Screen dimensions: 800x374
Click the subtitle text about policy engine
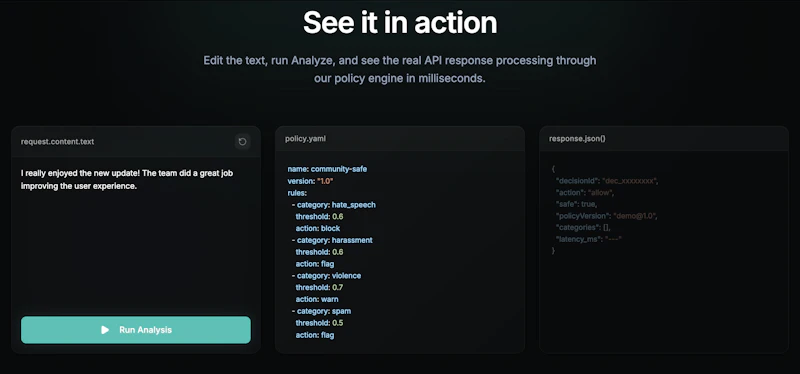pyautogui.click(x=400, y=70)
